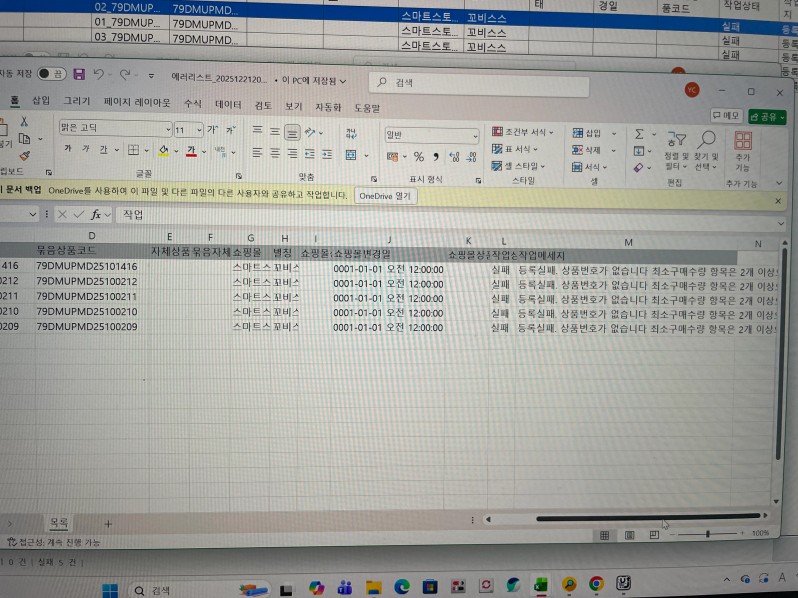Viewport: 798px width, 598px height.
Task: Click the Cut scissors icon
Action: [24, 121]
